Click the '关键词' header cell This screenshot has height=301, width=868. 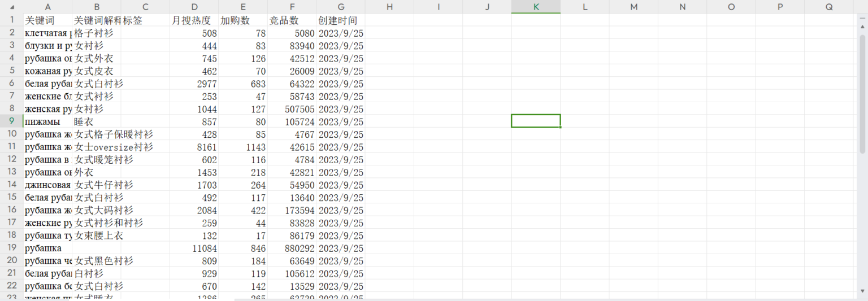(47, 20)
